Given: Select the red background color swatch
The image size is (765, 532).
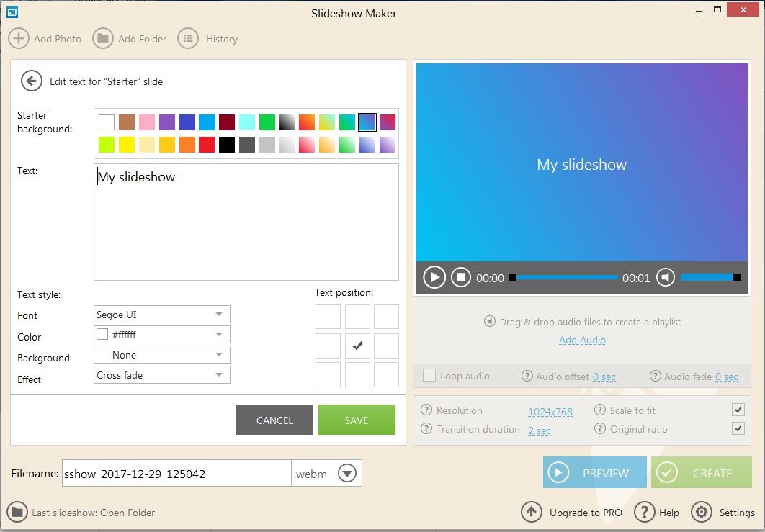Looking at the screenshot, I should (207, 144).
